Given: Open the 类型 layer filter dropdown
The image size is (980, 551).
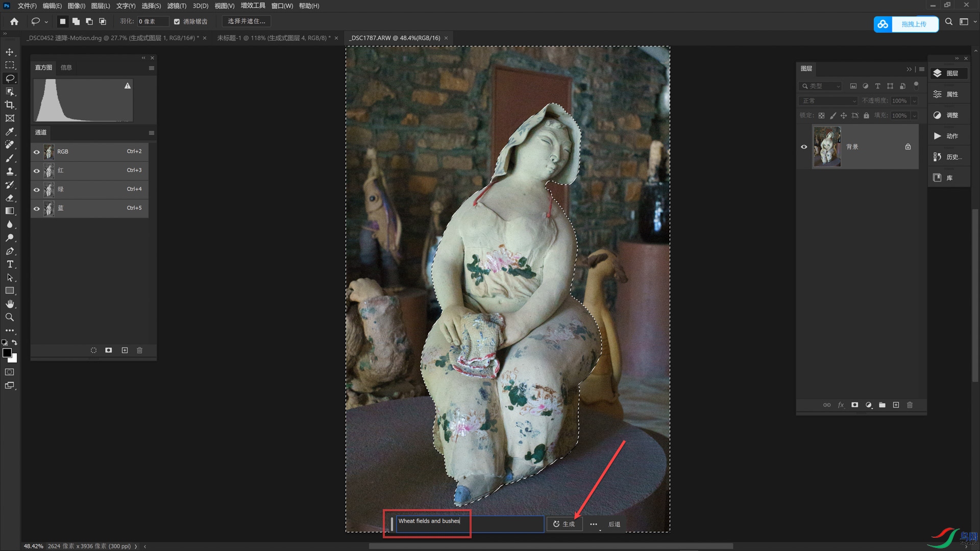Looking at the screenshot, I should 820,86.
